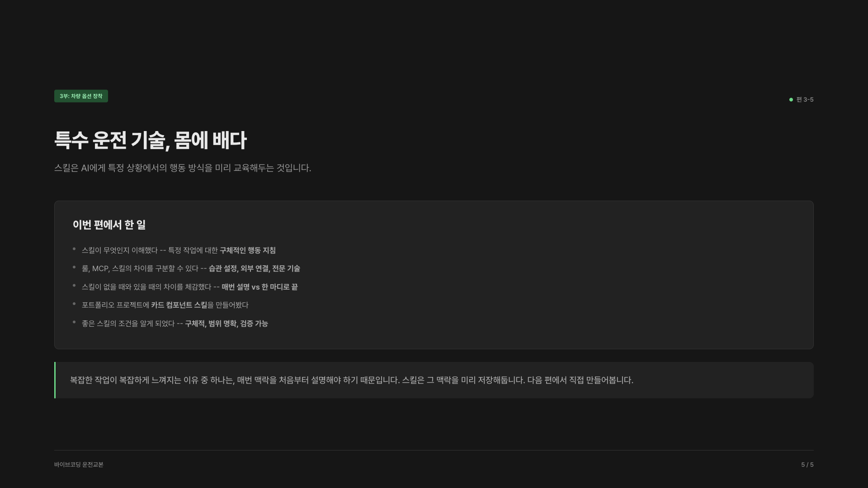Click the bold text 습관 설정, 외부 연결, 전문 기술
This screenshot has height=488, width=868.
(254, 268)
